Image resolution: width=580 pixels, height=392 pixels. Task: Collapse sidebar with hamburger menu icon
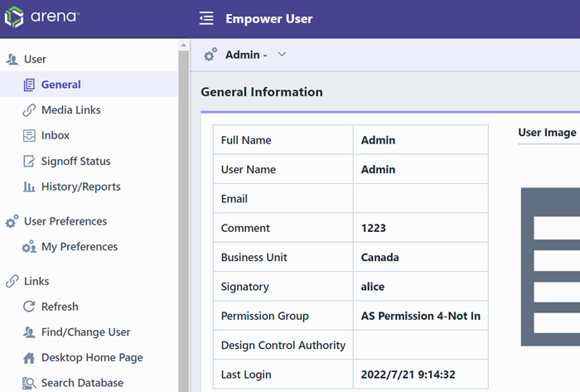point(206,18)
